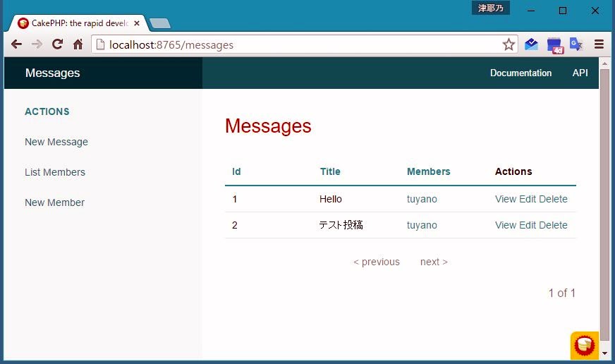
Task: Close the CakePHP browser tab
Action: [x=137, y=23]
